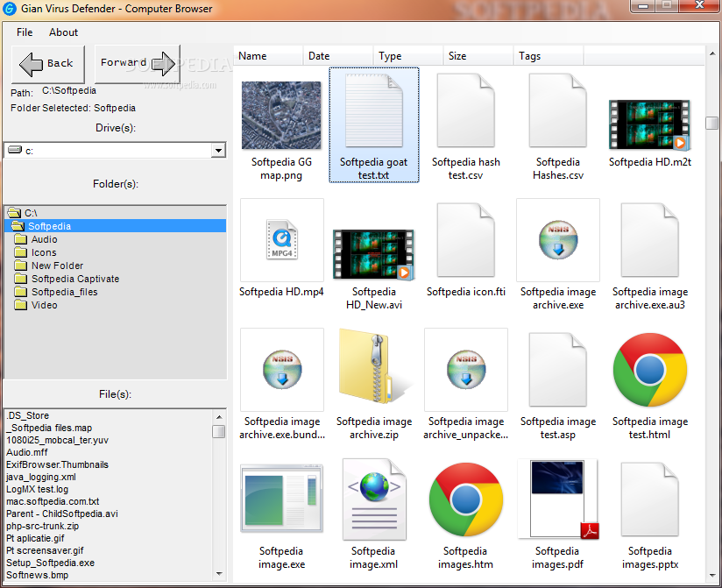Open the File menu
722x588 pixels.
click(x=25, y=32)
